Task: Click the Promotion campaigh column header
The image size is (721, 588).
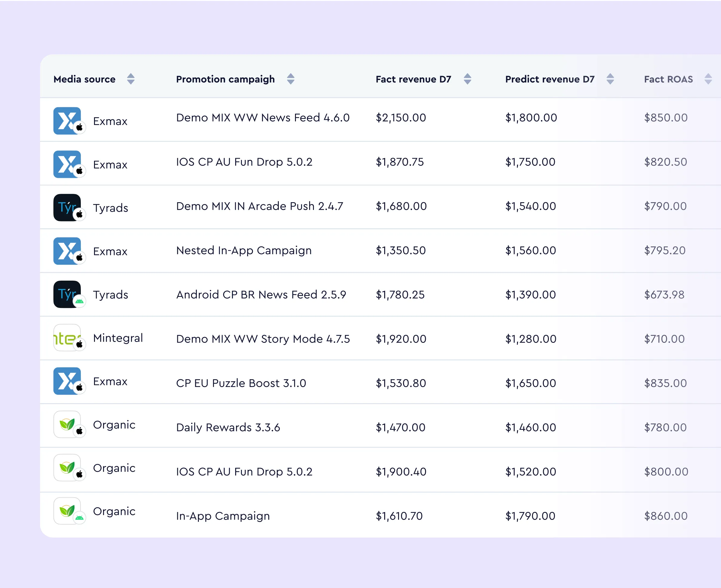Action: pos(225,79)
